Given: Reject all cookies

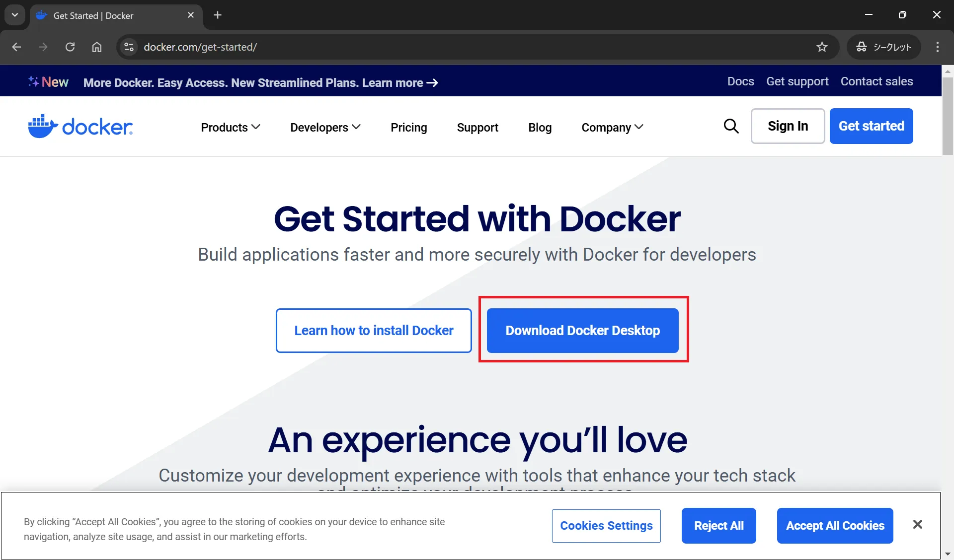Looking at the screenshot, I should point(719,526).
